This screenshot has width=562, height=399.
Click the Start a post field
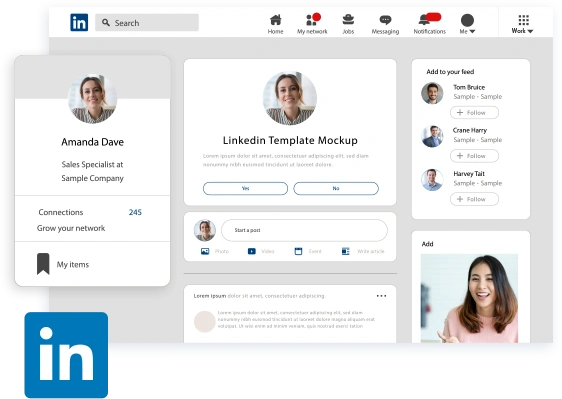click(304, 230)
